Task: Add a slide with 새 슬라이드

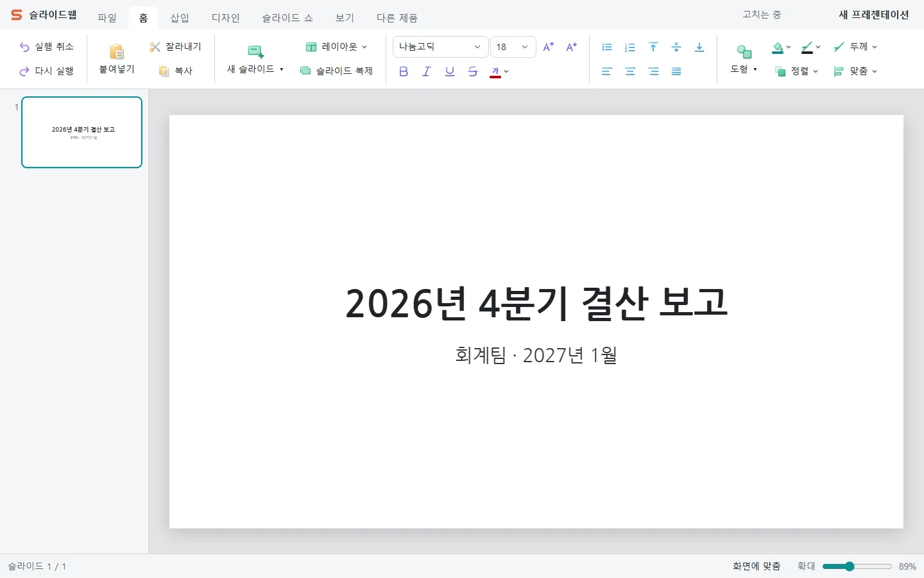Action: pos(255,59)
